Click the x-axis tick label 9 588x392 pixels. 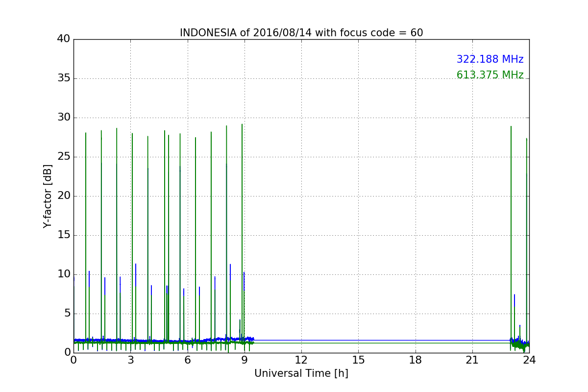245,360
